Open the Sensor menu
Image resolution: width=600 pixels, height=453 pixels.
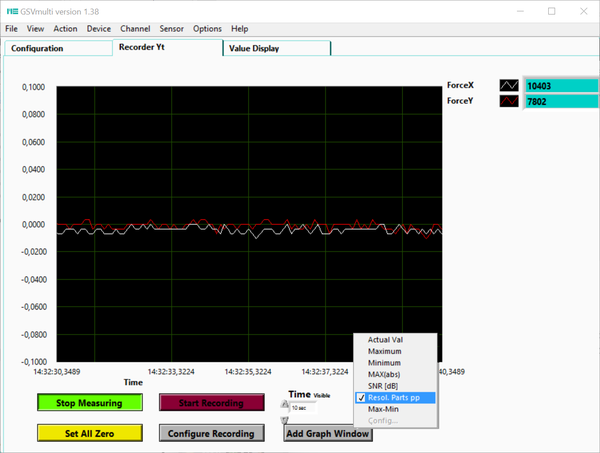[x=171, y=29]
